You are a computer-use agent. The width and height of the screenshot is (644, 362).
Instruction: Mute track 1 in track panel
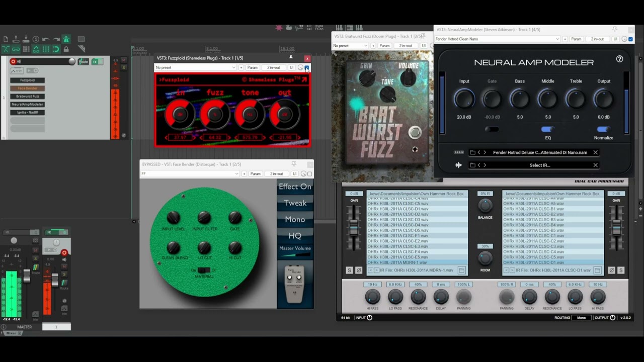[124, 60]
